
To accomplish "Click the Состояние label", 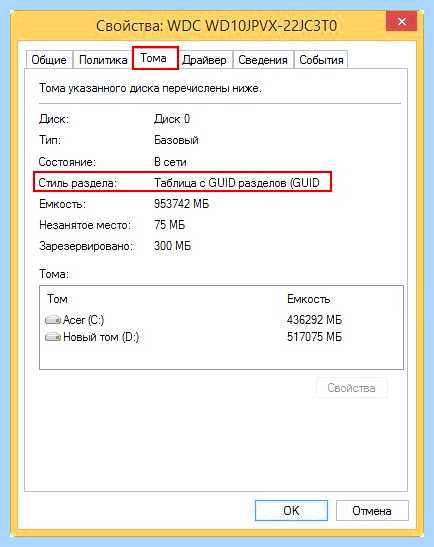I will point(67,162).
